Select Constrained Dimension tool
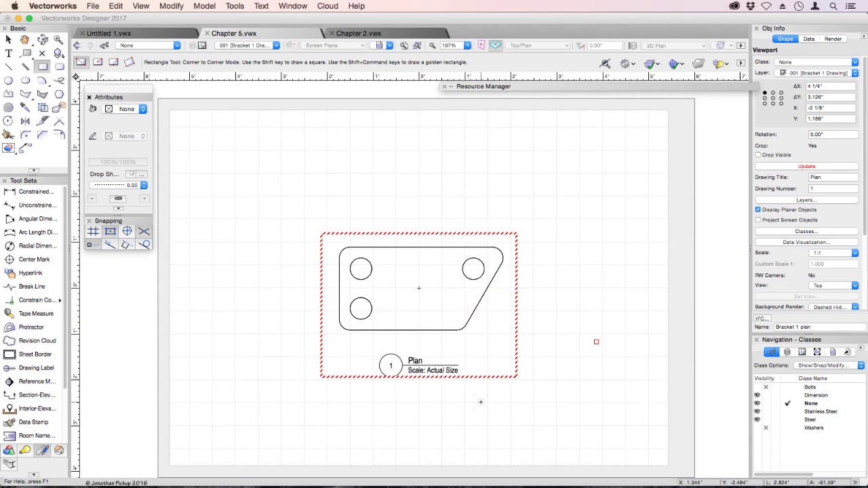Screen dimensions: 868x488 click(32, 192)
